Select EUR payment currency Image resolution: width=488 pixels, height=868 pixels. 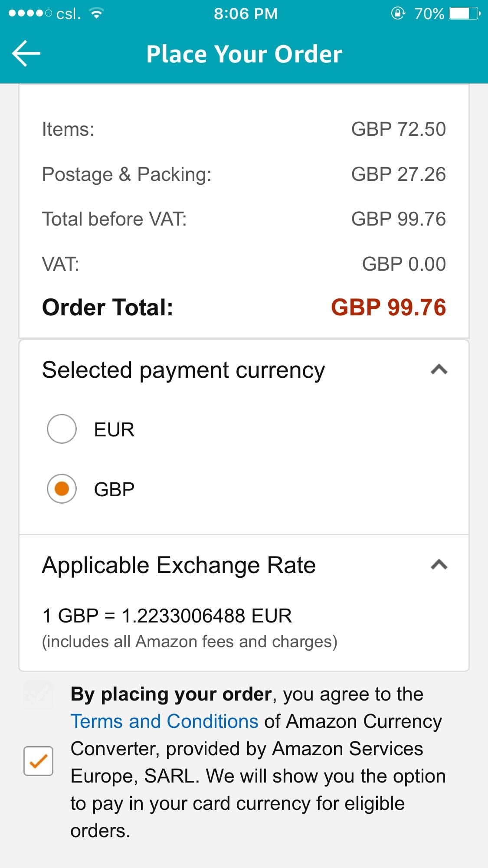[62, 429]
